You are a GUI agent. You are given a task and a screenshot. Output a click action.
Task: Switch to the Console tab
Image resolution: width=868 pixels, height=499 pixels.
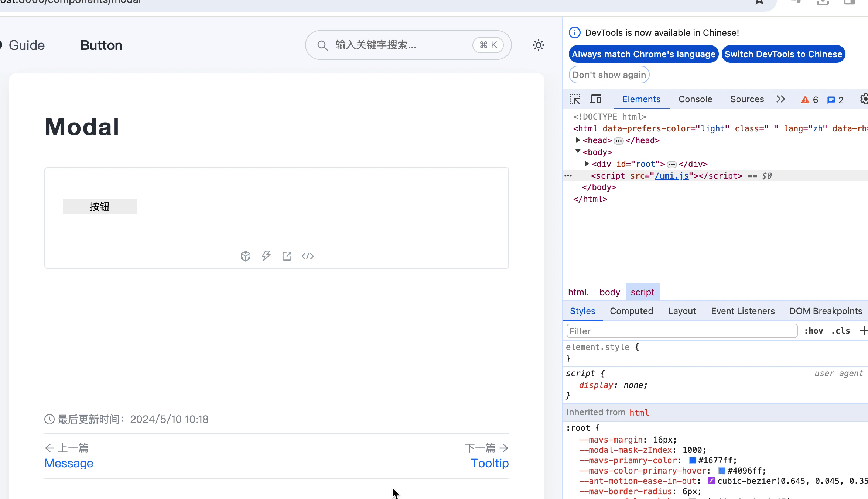coord(695,99)
